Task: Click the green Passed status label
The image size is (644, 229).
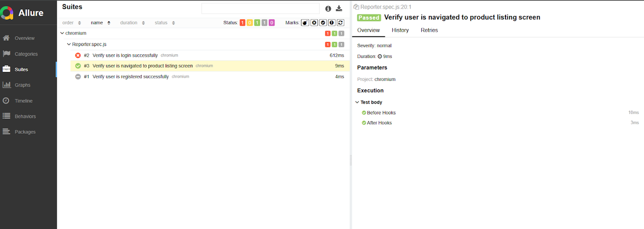Action: point(369,17)
